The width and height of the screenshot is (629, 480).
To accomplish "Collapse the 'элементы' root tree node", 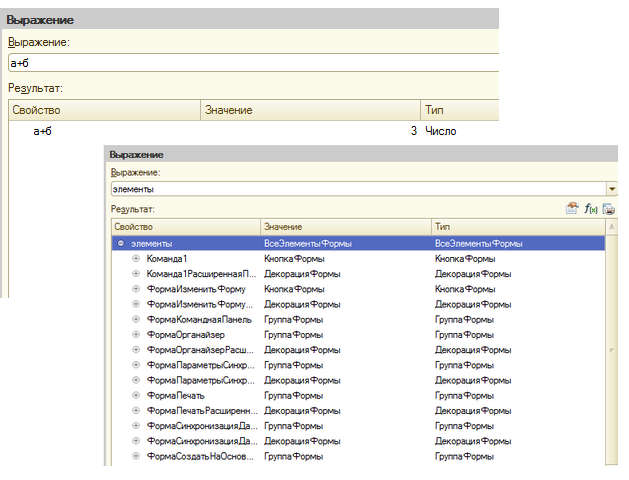I will (121, 243).
